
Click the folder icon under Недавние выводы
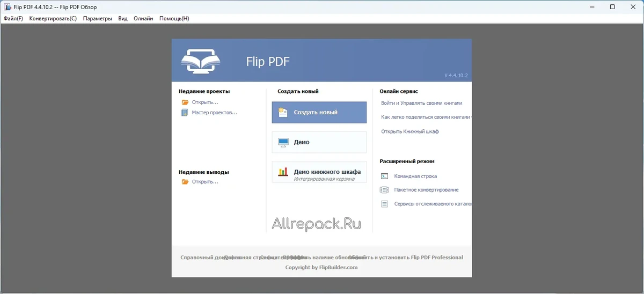click(x=185, y=181)
